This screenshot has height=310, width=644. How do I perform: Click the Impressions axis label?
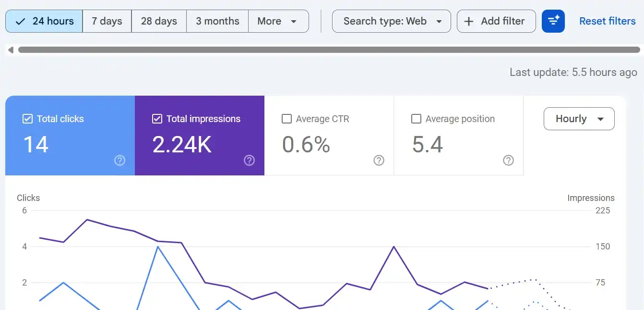(x=591, y=198)
